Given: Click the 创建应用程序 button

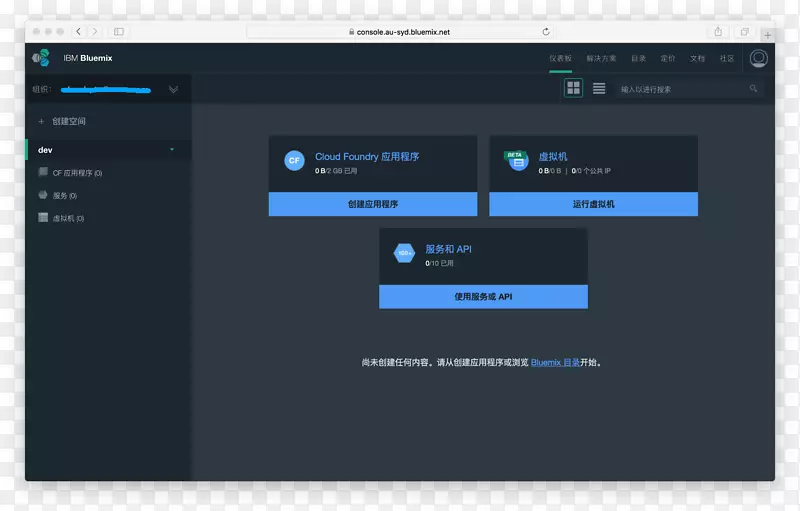Looking at the screenshot, I should coord(373,204).
